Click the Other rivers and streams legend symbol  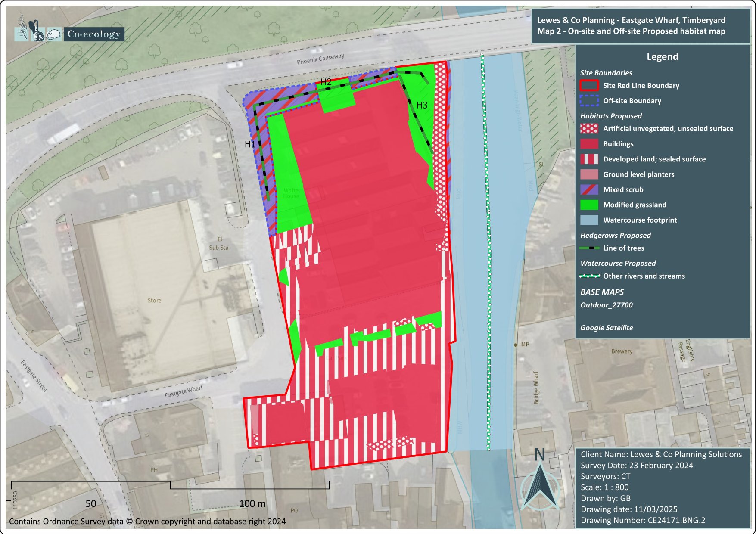click(x=590, y=276)
